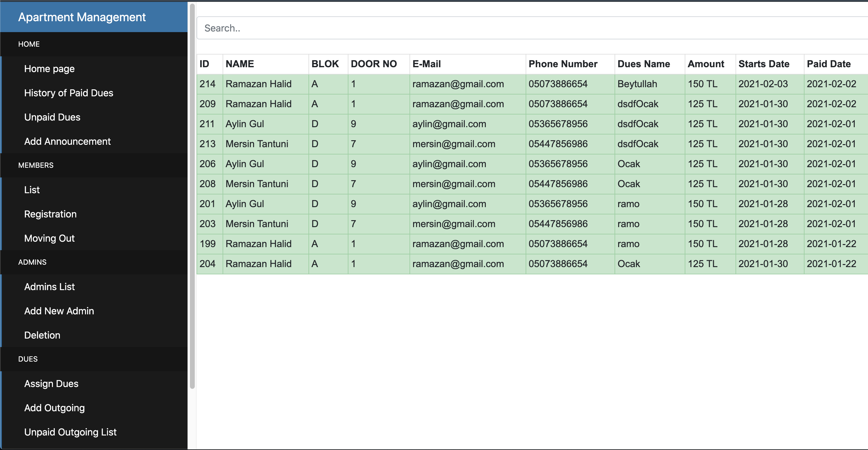The image size is (868, 450).
Task: Sort table by NAME column
Action: click(x=240, y=64)
